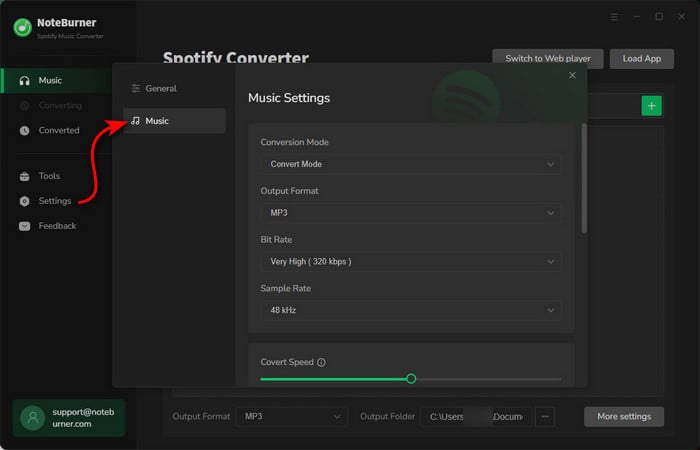Screen dimensions: 700x450
Task: Close the Music Settings dialog
Action: 572,75
